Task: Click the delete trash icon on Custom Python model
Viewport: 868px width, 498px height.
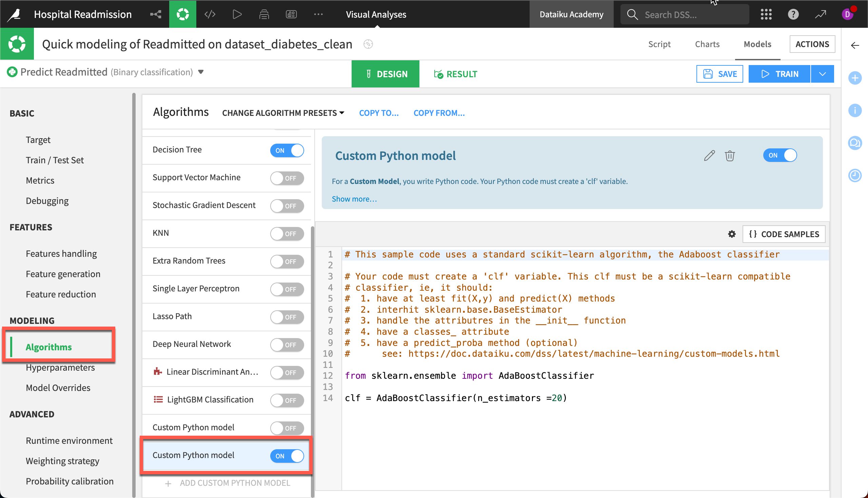Action: click(730, 155)
